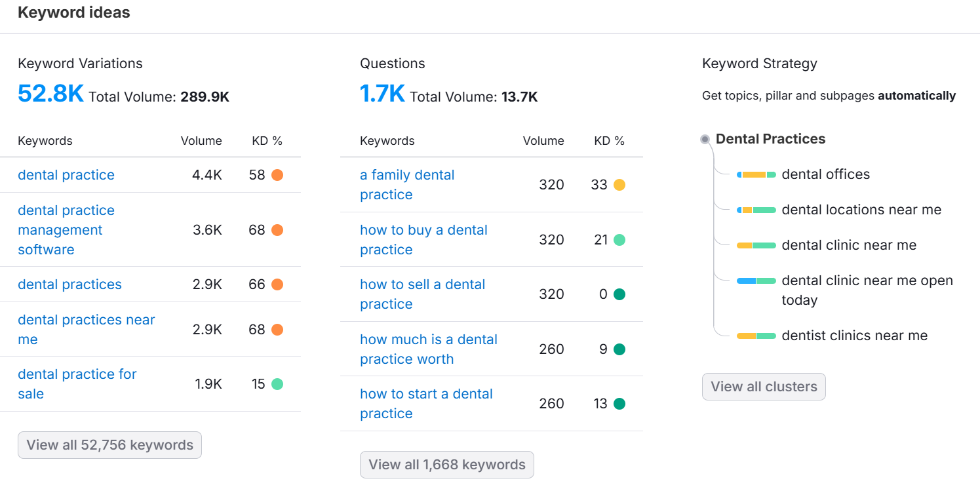Click the yellow KD indicator for "a family dental practice"
The width and height of the screenshot is (980, 487).
(x=619, y=184)
